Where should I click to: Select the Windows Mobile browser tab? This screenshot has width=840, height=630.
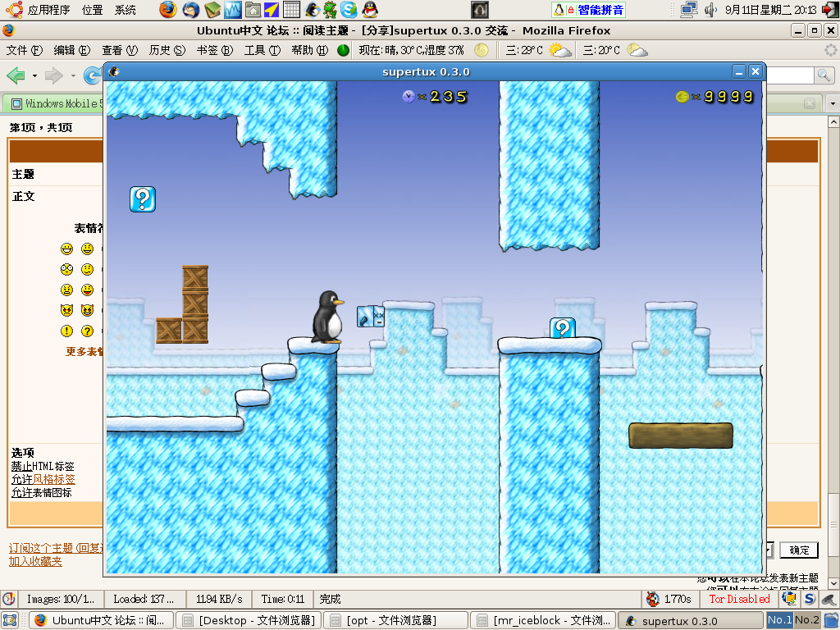click(x=53, y=103)
